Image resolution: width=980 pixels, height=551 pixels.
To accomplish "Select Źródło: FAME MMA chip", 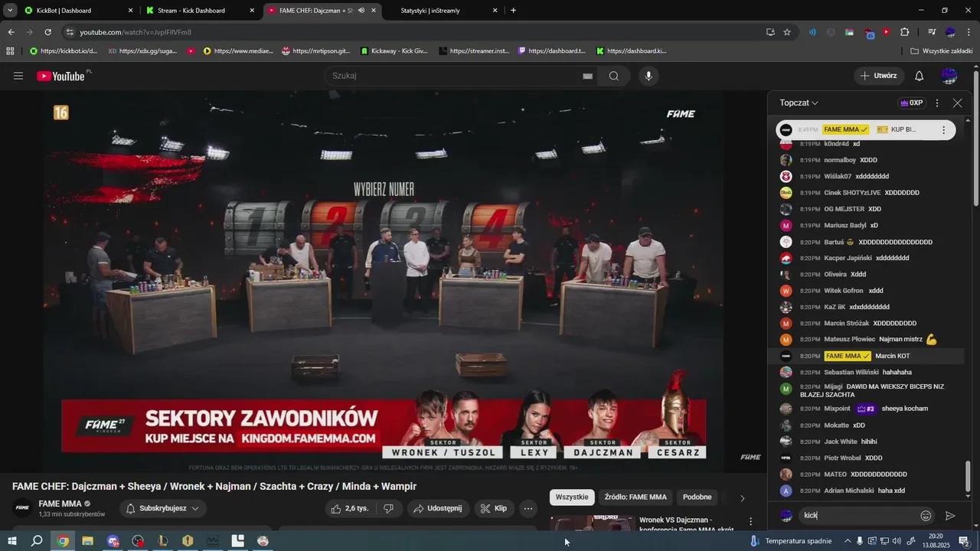I will (x=635, y=497).
